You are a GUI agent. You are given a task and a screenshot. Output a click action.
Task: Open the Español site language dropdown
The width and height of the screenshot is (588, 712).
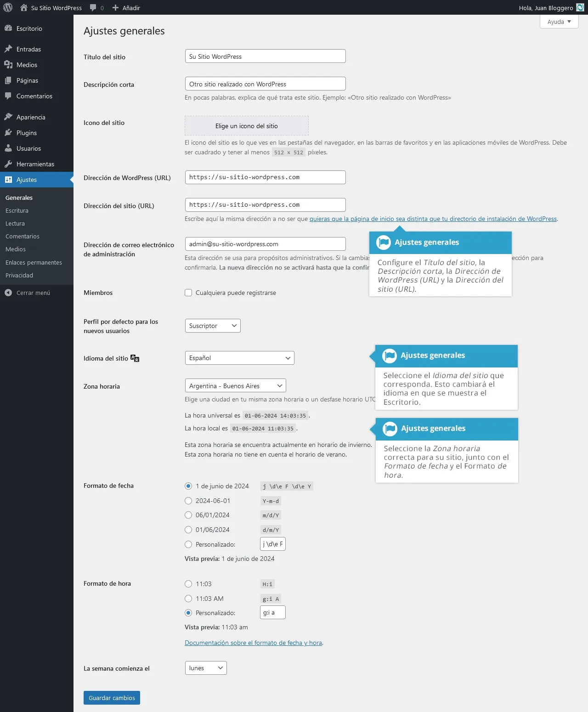coord(239,358)
